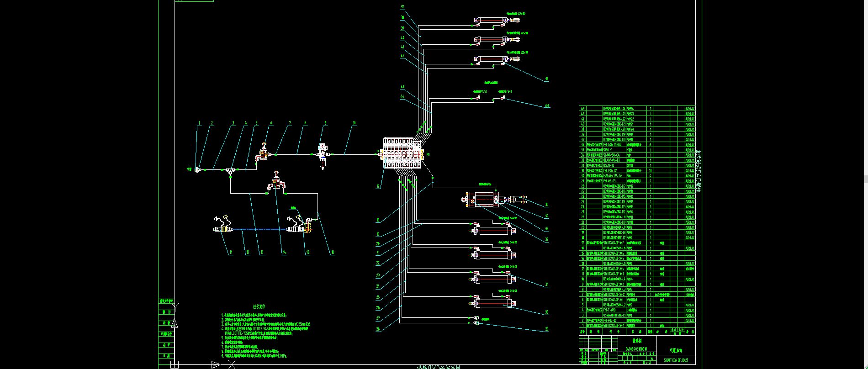Screen dimensions: 868x369
Task: Pick callout number 16 label
Action: point(333,252)
